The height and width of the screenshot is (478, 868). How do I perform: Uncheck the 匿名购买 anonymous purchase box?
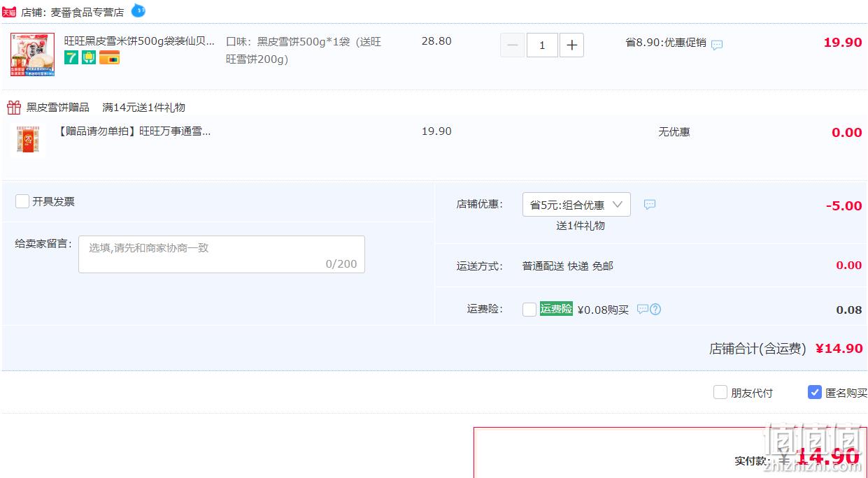[x=815, y=392]
